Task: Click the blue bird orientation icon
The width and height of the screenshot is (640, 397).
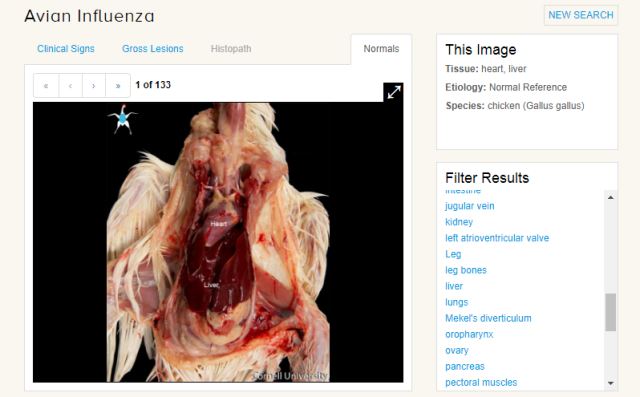Action: tap(122, 119)
